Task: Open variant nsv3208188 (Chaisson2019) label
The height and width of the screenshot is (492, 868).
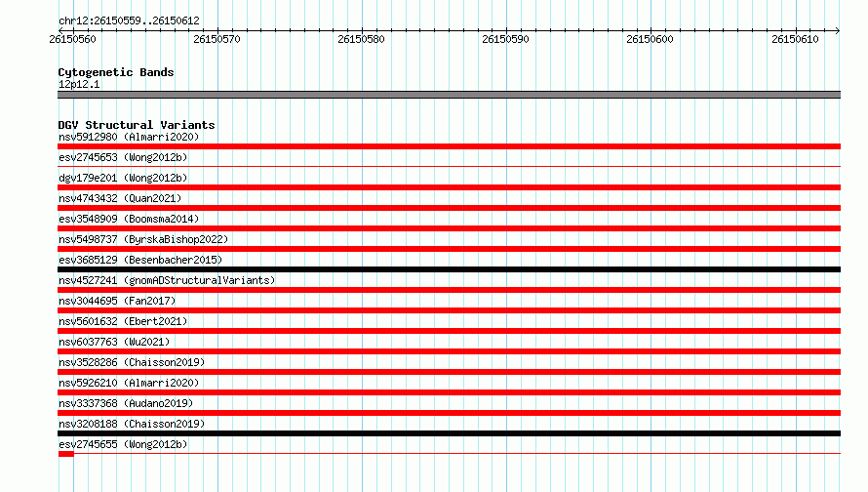Action: click(x=132, y=424)
